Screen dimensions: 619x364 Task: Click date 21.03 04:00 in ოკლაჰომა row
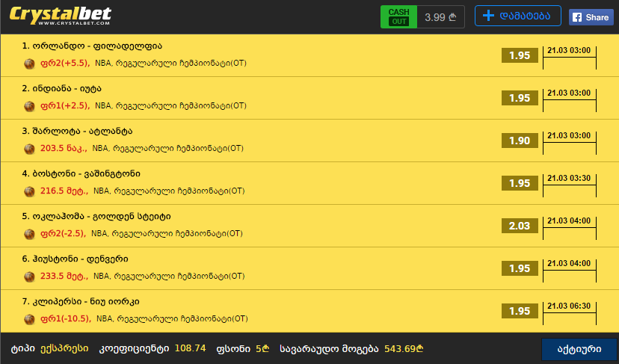point(569,221)
